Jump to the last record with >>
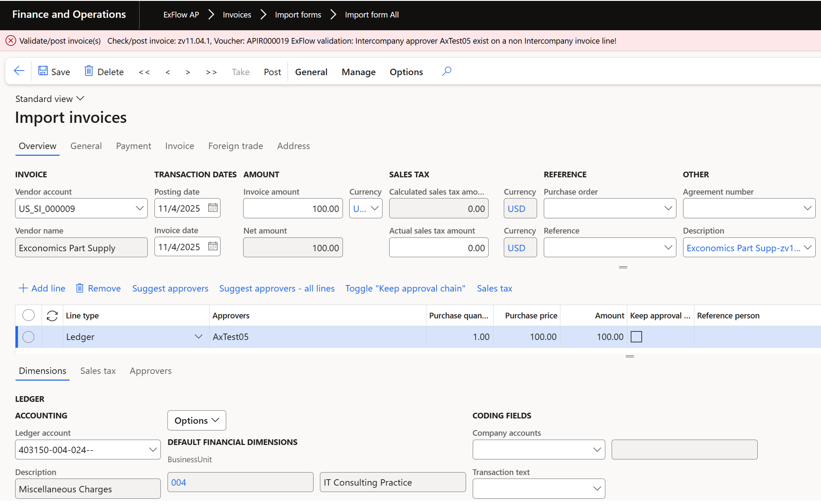Screen dimensions: 821x504 coord(211,72)
